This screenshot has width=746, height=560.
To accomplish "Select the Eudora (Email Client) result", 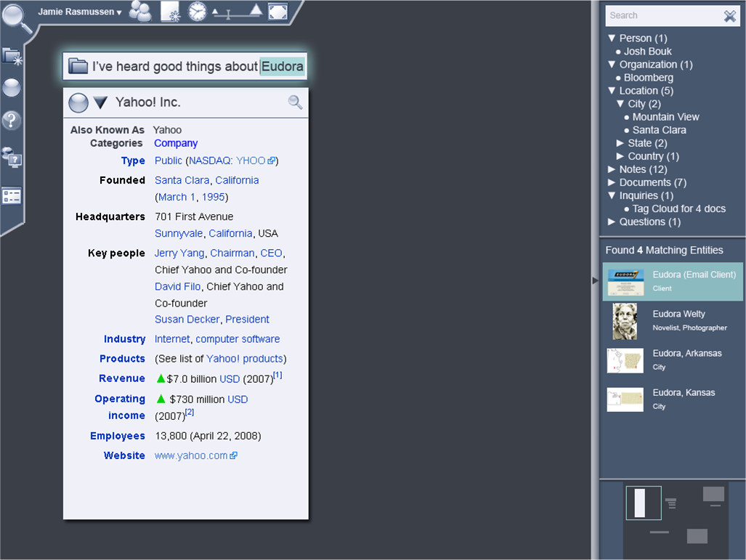I will [x=673, y=282].
